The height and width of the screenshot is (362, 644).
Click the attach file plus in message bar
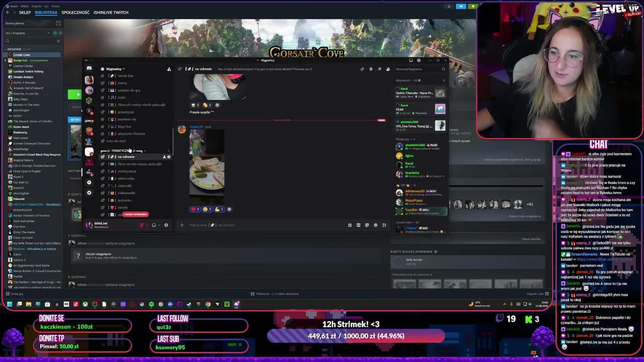[182, 225]
